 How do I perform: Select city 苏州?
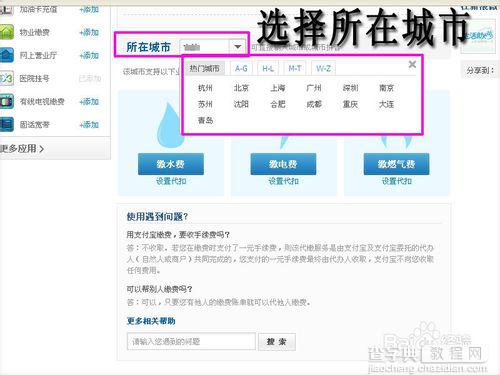point(205,104)
